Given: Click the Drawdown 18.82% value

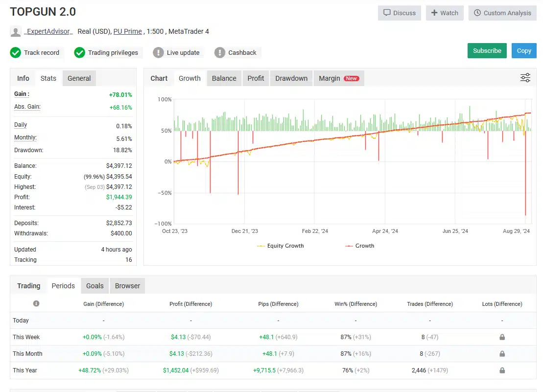Looking at the screenshot, I should pos(122,150).
